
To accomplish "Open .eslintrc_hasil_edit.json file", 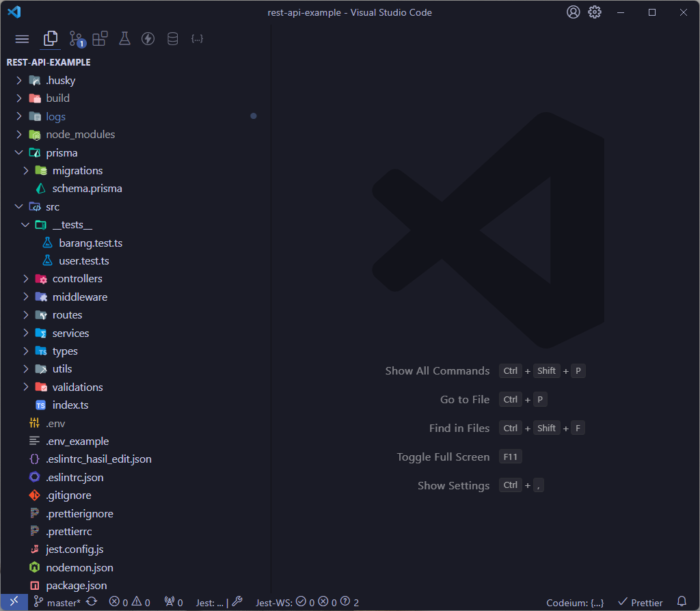I will [136, 459].
